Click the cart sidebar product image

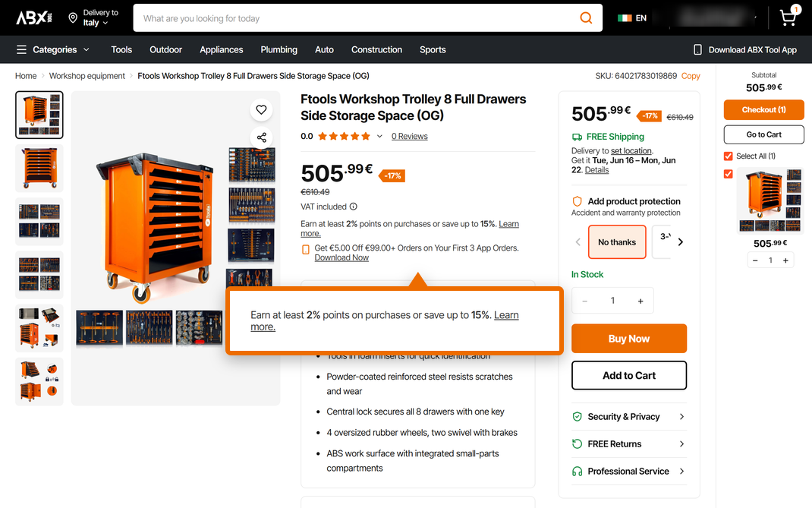point(770,200)
